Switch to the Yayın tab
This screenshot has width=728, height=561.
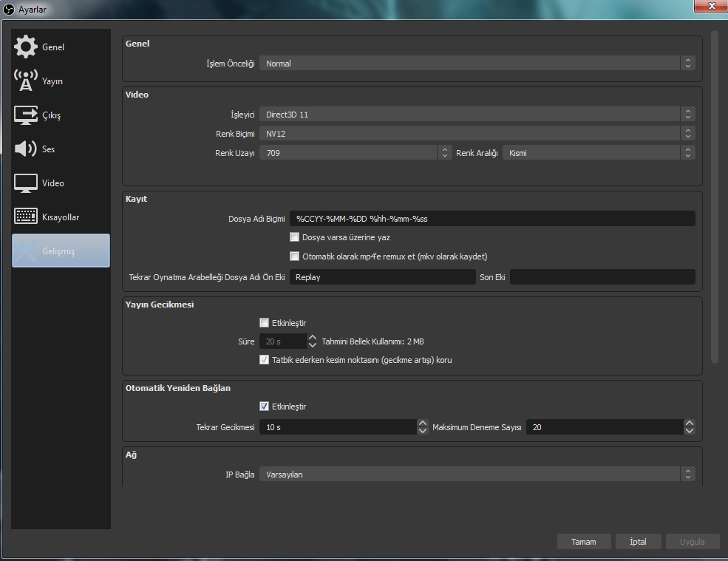[52, 81]
